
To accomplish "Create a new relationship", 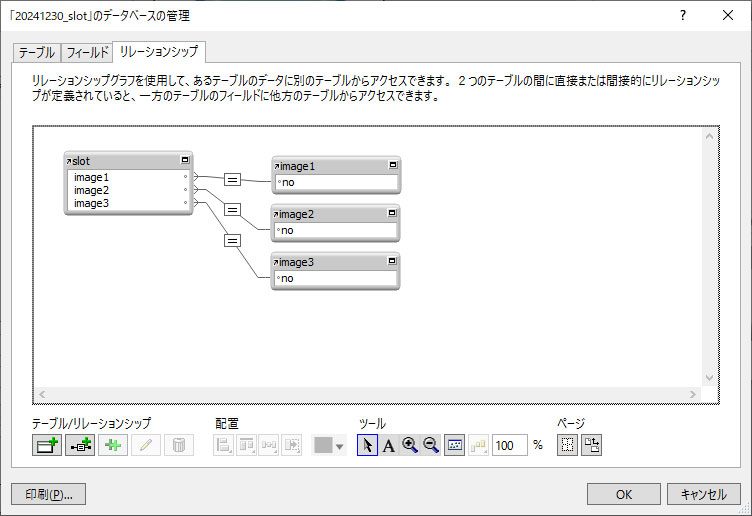I will pos(80,445).
